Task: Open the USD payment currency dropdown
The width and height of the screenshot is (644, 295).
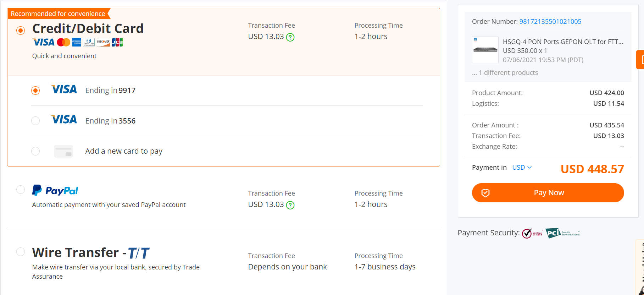Action: pyautogui.click(x=522, y=168)
